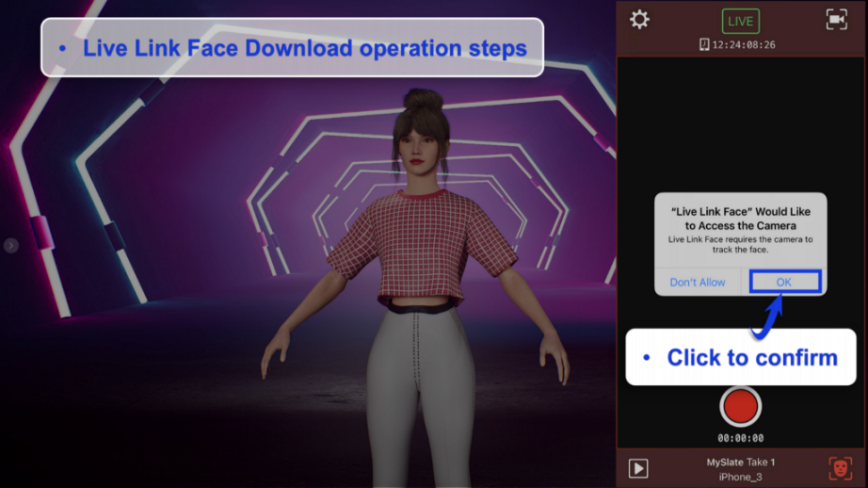Open the settings gear in Live Link Face

pyautogui.click(x=639, y=20)
